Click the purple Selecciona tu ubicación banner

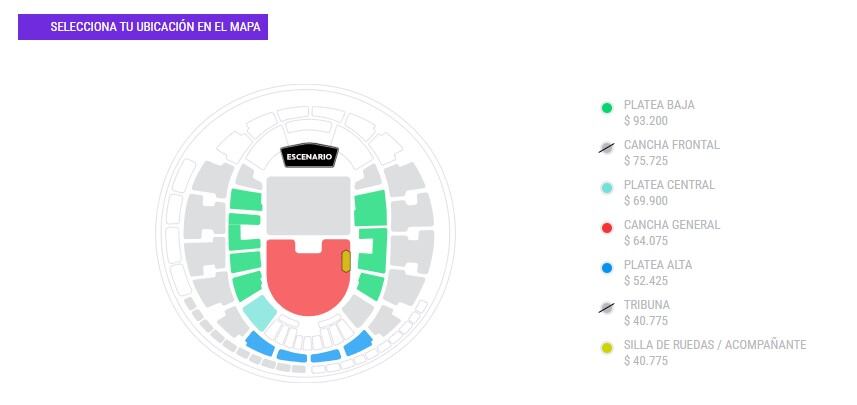(143, 27)
